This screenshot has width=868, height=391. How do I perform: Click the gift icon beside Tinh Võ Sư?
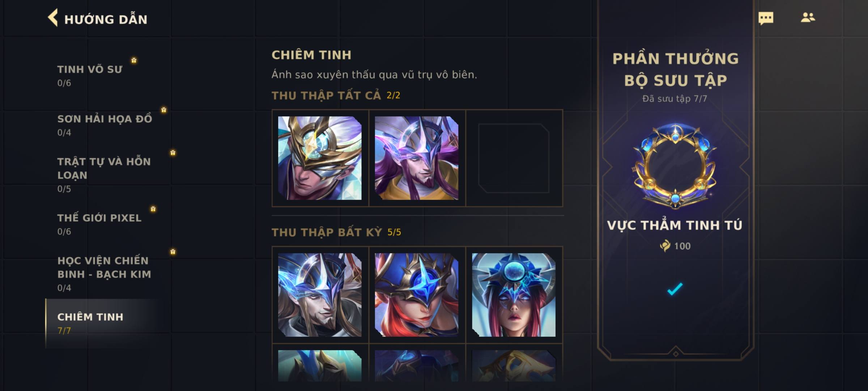point(134,60)
